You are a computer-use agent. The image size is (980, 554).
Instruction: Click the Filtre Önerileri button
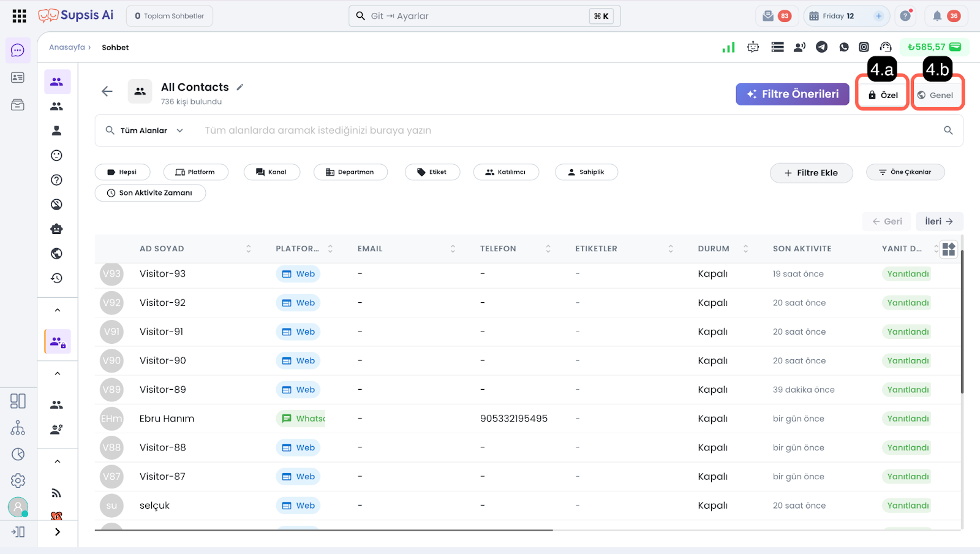(x=792, y=94)
